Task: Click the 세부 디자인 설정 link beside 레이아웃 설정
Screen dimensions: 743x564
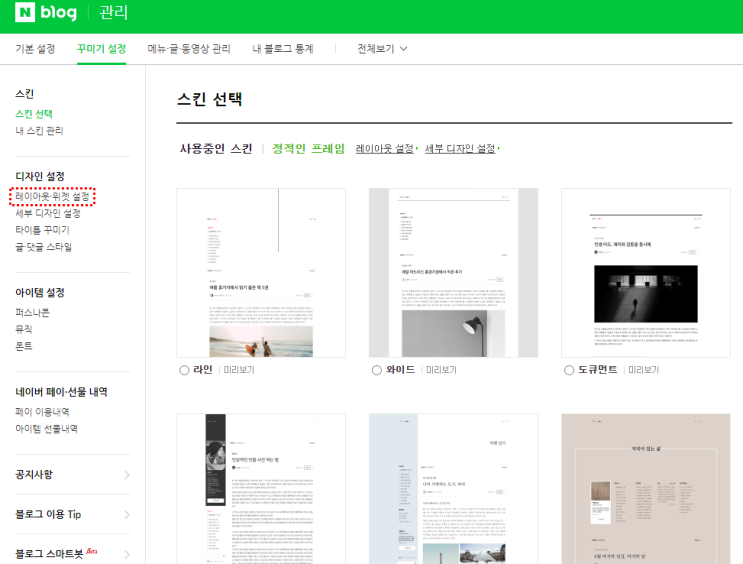Action: pyautogui.click(x=462, y=149)
